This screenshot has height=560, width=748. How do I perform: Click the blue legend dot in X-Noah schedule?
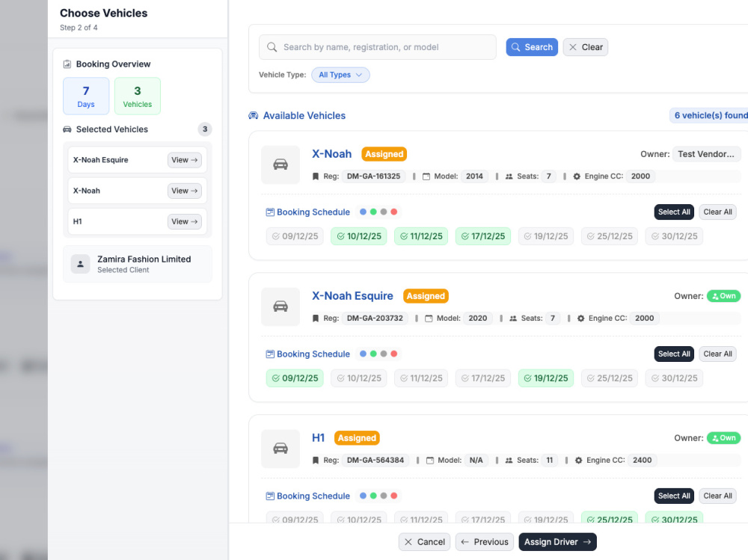coord(363,212)
